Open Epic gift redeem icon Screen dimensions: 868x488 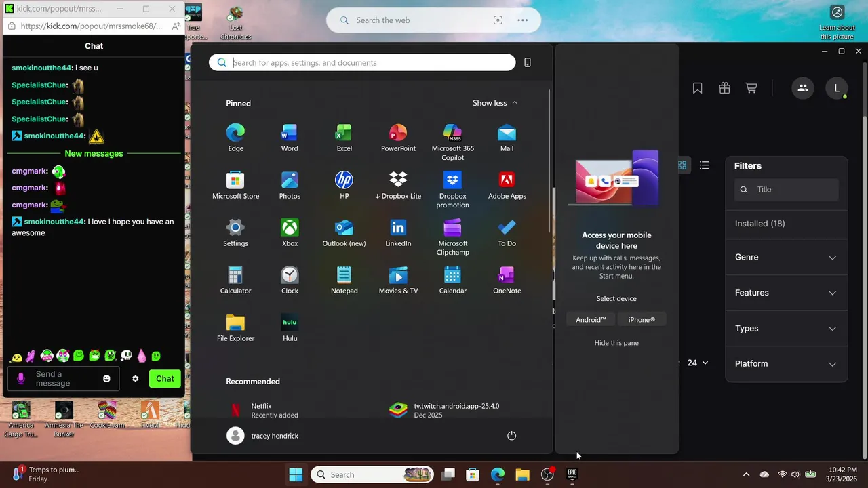(724, 88)
